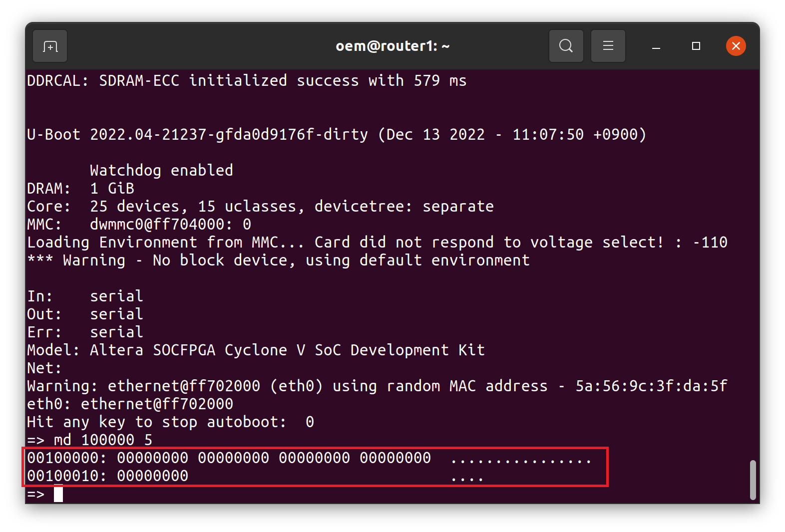
Task: Click the blinking cursor at the prompt
Action: (58, 494)
